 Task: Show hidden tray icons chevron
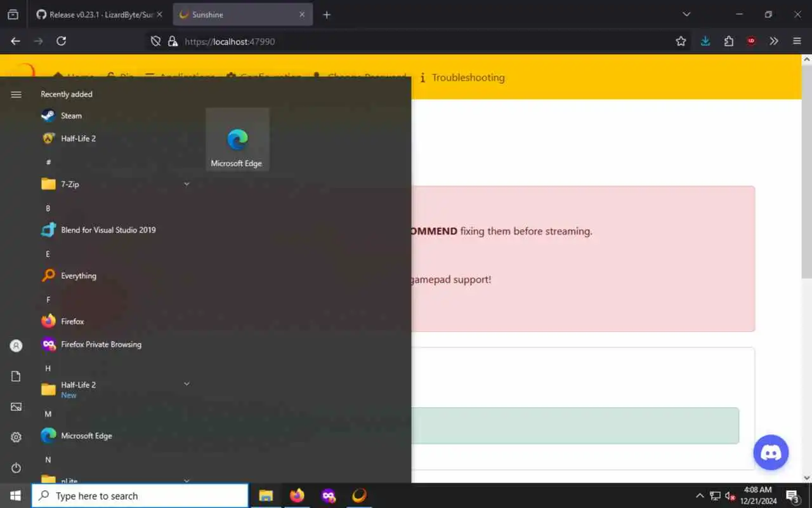(700, 496)
